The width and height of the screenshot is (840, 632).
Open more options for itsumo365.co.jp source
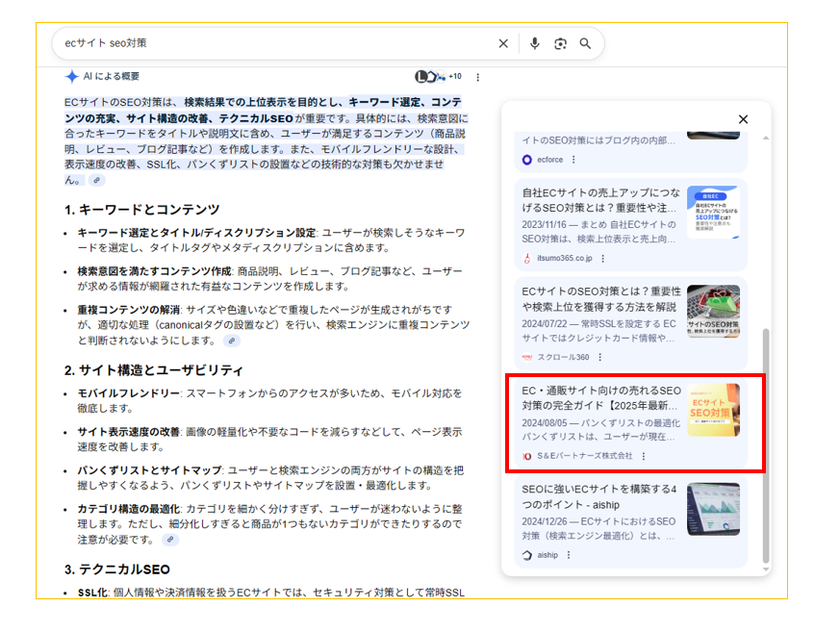click(602, 258)
